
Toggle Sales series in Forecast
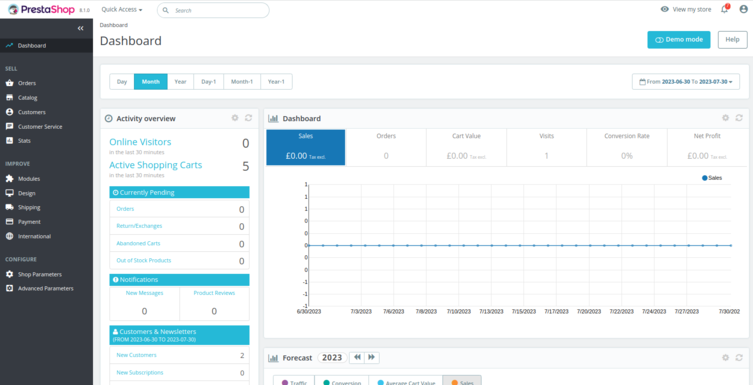[x=462, y=380]
